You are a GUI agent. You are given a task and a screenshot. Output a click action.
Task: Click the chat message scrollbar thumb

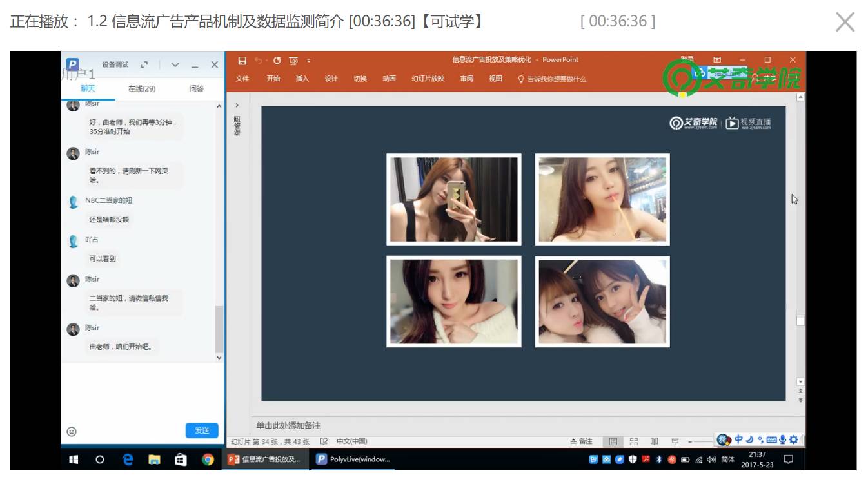pyautogui.click(x=219, y=329)
